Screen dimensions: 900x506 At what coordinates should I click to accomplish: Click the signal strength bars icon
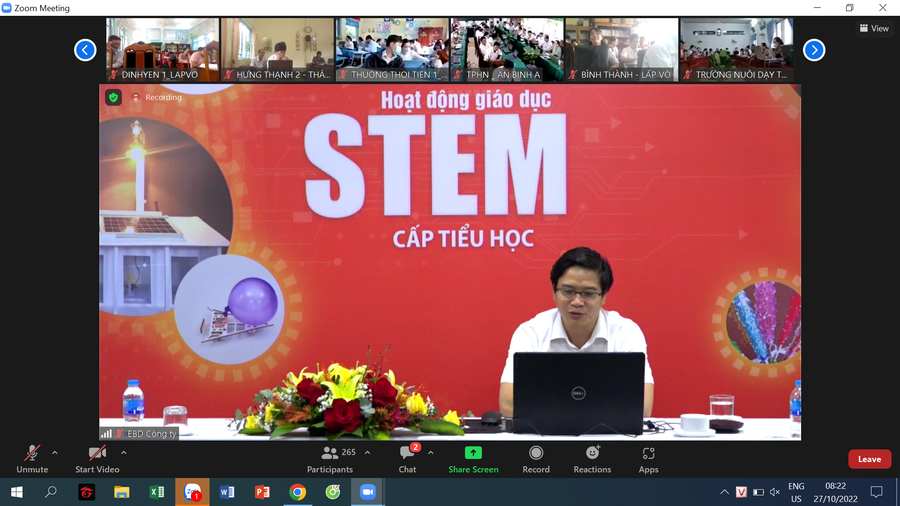pos(106,434)
